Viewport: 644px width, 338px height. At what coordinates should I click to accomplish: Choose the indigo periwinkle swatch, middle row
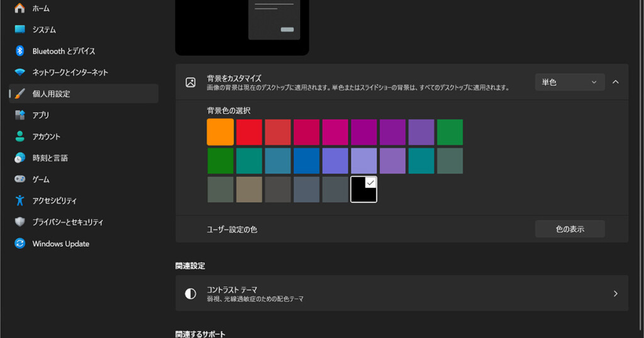pyautogui.click(x=335, y=161)
